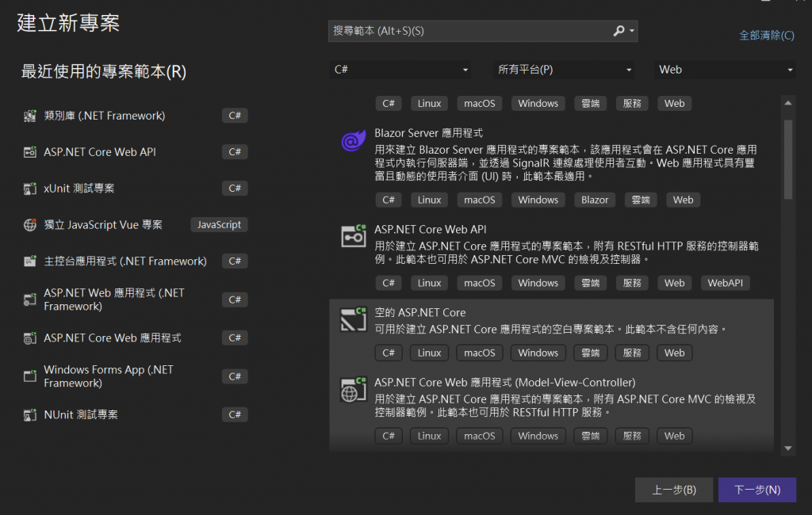This screenshot has width=812, height=515.
Task: Click the Blazor tag under Blazor Server 應用程式
Action: pos(595,200)
